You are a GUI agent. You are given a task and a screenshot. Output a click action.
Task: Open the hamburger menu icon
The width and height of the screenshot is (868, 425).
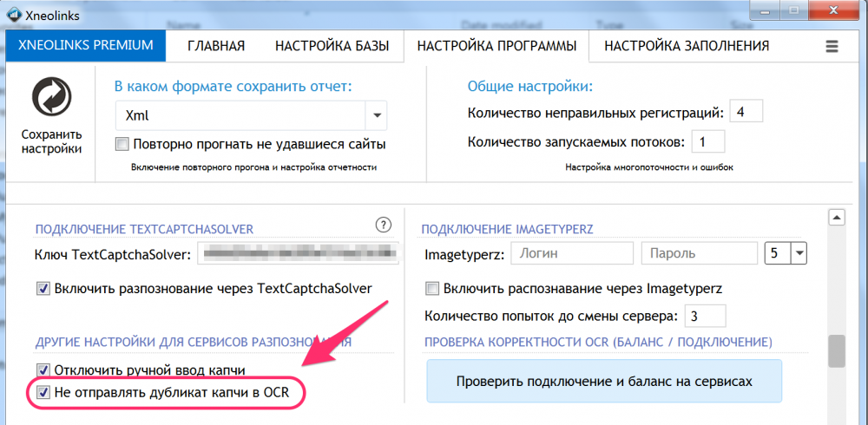click(x=832, y=46)
